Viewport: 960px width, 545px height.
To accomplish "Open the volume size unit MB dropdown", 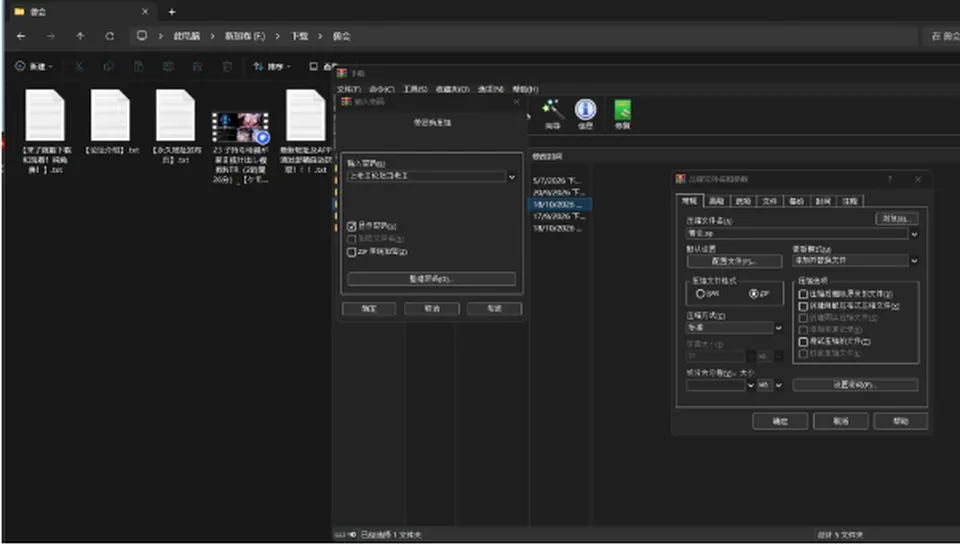I will pos(778,385).
